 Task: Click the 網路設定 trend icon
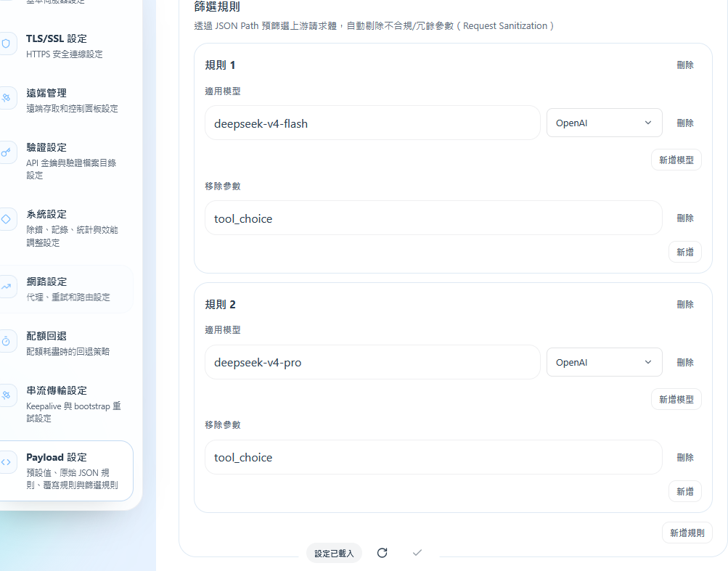6,287
